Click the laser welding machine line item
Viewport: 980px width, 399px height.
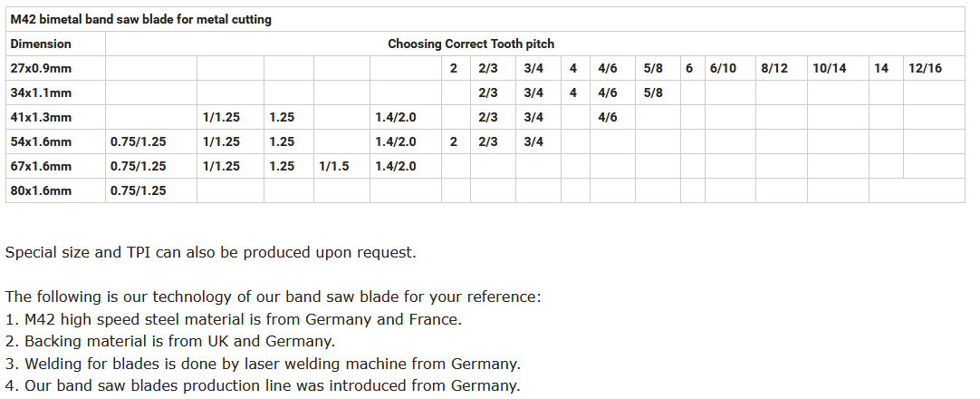point(264,364)
